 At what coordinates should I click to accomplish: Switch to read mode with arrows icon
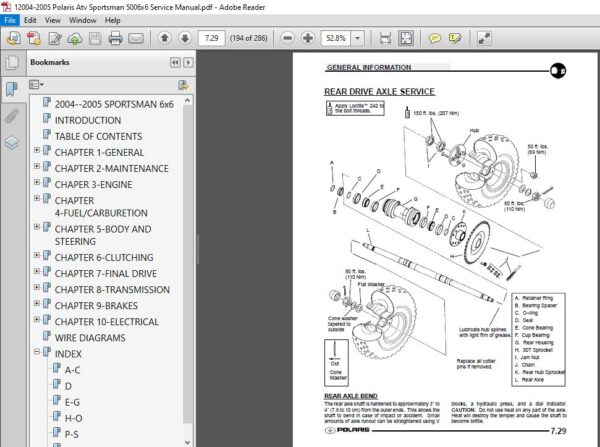click(x=484, y=38)
